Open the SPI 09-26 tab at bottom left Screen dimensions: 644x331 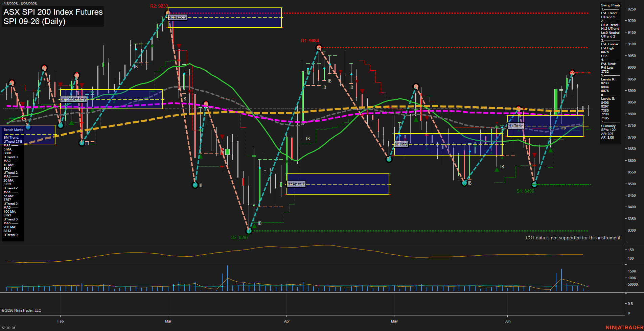[x=8, y=328]
